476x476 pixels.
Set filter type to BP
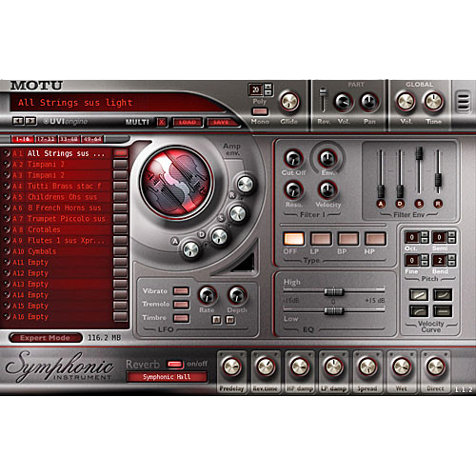348,239
